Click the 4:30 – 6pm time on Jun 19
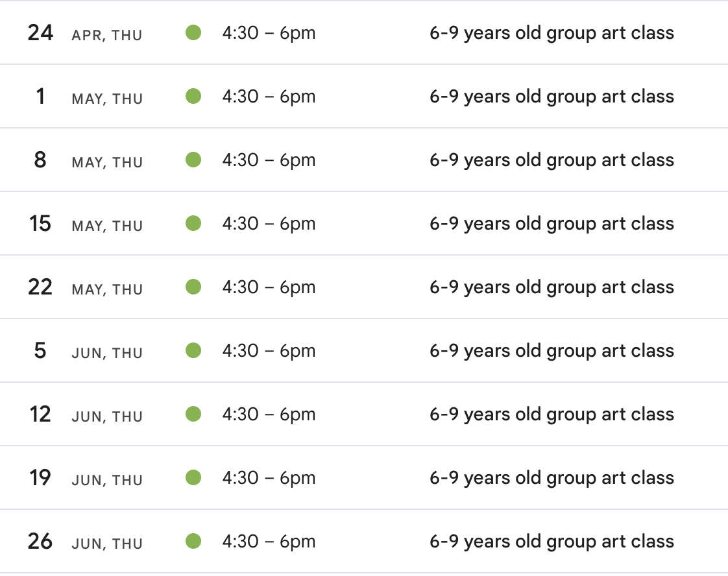 [x=269, y=477]
